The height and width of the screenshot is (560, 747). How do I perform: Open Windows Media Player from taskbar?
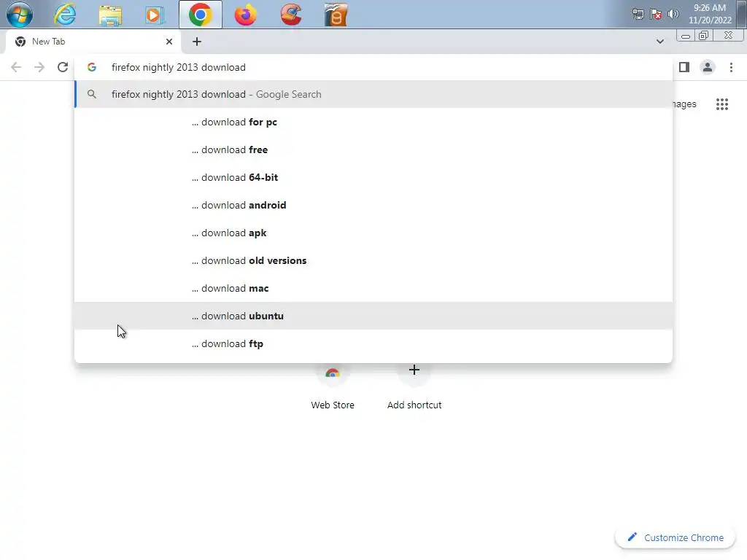coord(154,15)
